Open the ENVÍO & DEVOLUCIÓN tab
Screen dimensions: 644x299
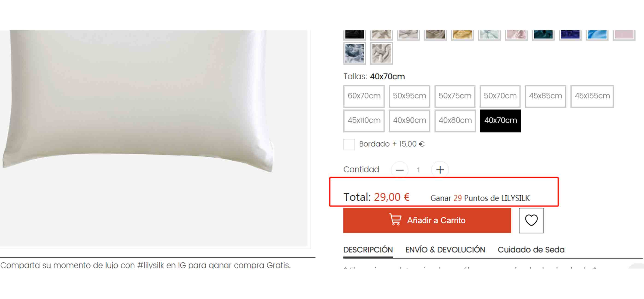click(445, 250)
